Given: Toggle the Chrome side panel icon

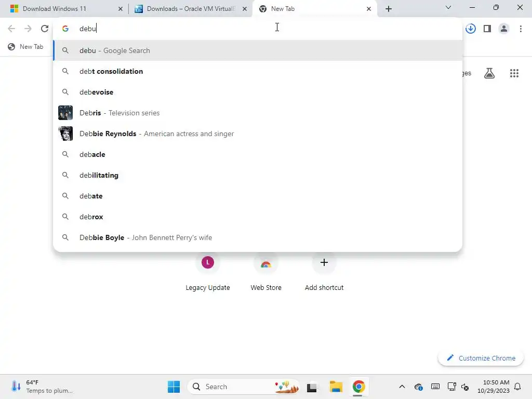Looking at the screenshot, I should [487, 29].
